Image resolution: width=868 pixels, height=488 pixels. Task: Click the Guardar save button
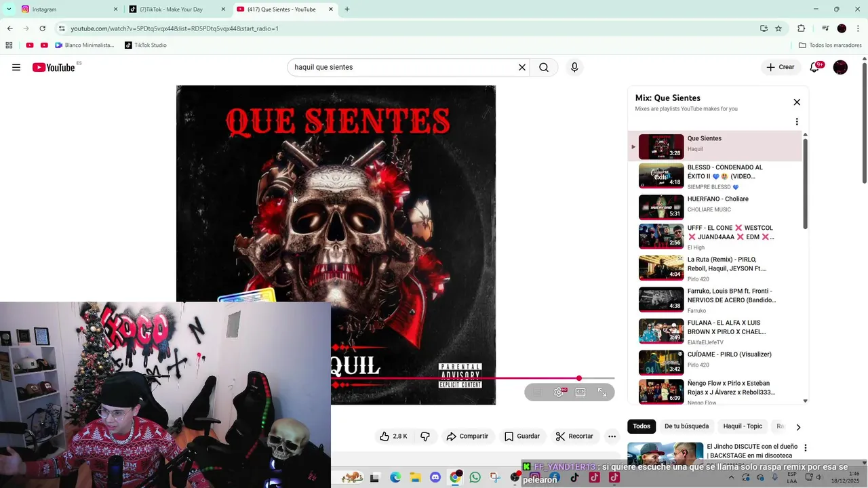point(522,436)
